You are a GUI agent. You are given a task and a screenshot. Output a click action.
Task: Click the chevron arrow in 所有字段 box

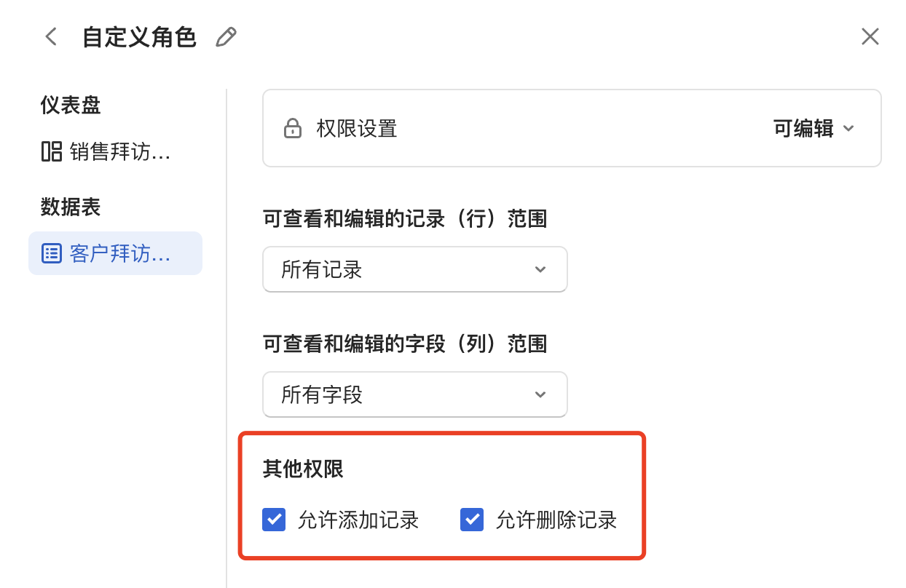coord(540,394)
